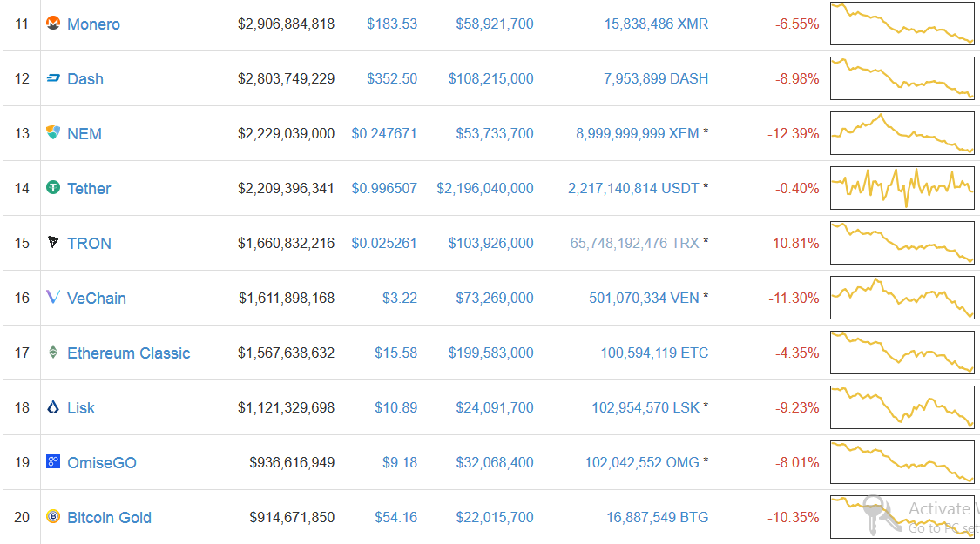This screenshot has height=544, width=980.
Task: Open the Ethereum Classic name link
Action: click(x=128, y=353)
